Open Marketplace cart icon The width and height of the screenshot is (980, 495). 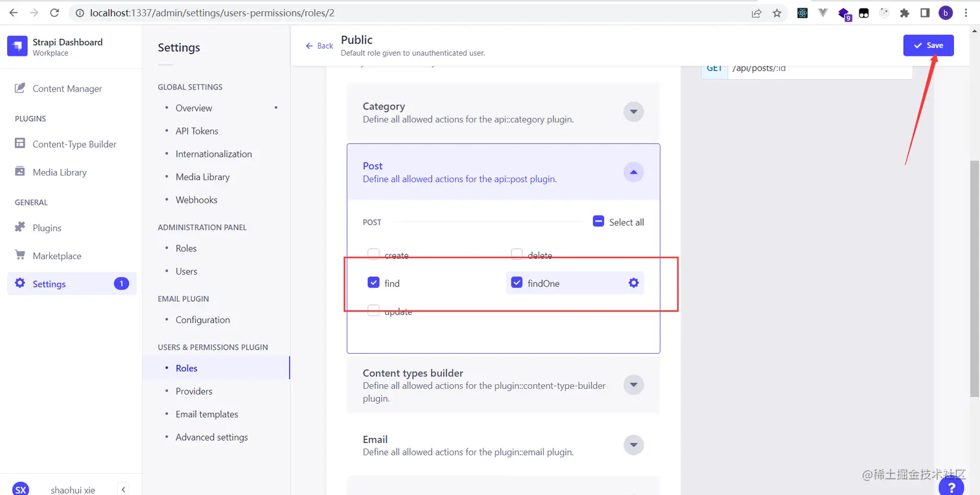click(x=20, y=255)
